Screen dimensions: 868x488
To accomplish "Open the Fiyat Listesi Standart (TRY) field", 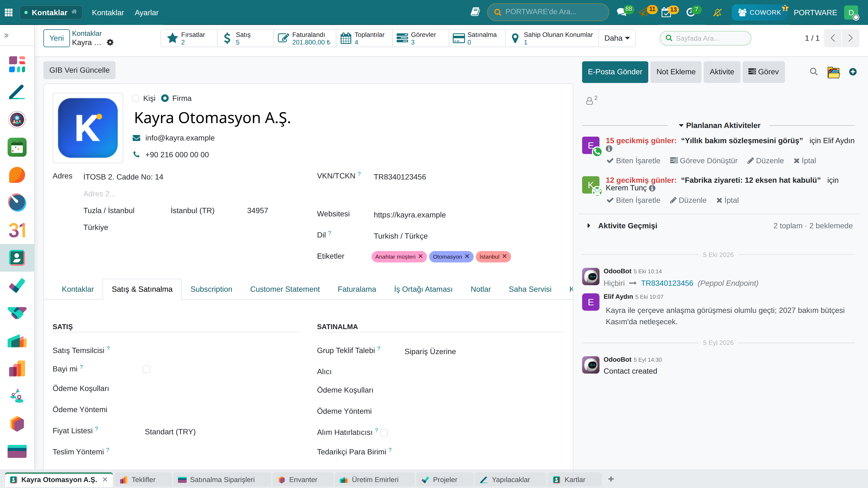I will (222, 432).
